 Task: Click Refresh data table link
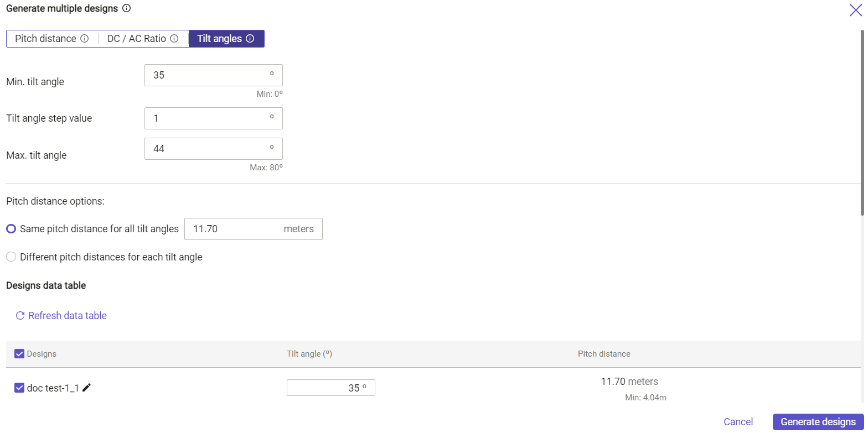click(x=67, y=316)
